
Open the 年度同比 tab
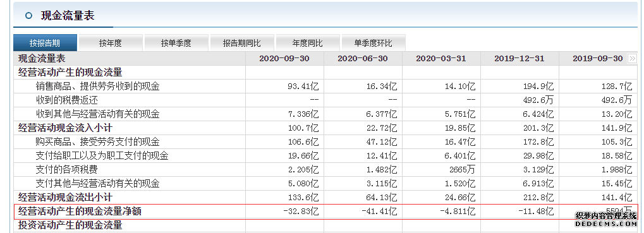point(308,43)
